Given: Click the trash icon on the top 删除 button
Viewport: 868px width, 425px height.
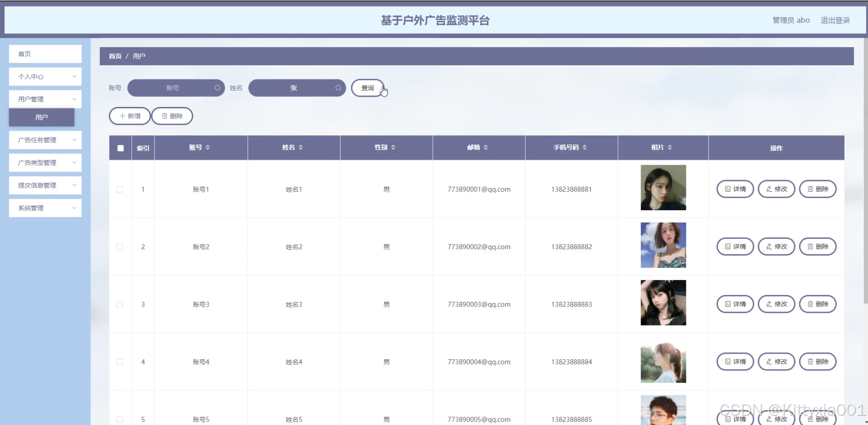Looking at the screenshot, I should coord(165,116).
